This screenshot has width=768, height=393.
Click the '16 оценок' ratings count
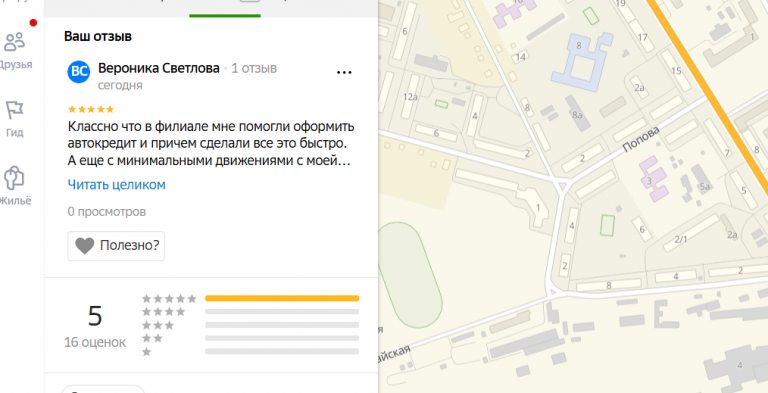point(95,343)
